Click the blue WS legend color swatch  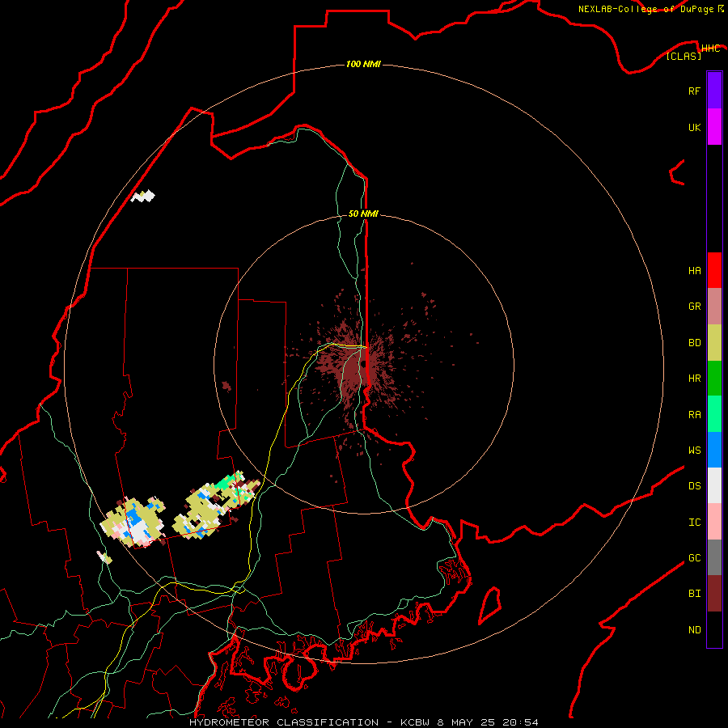point(714,450)
